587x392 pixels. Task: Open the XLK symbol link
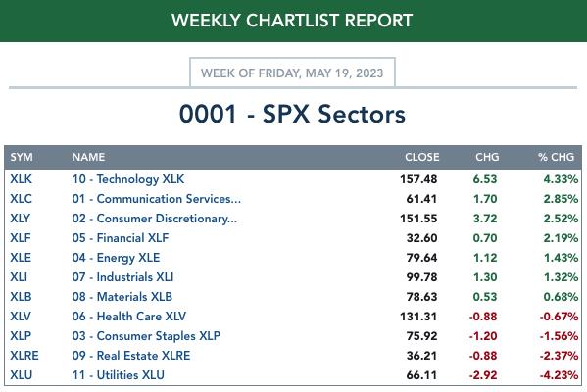pyautogui.click(x=21, y=179)
